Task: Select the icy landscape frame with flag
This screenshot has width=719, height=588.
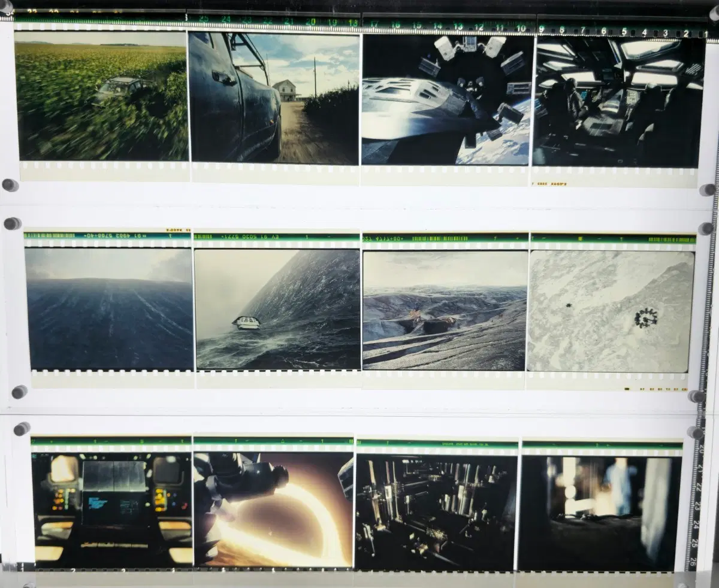Action: 445,310
